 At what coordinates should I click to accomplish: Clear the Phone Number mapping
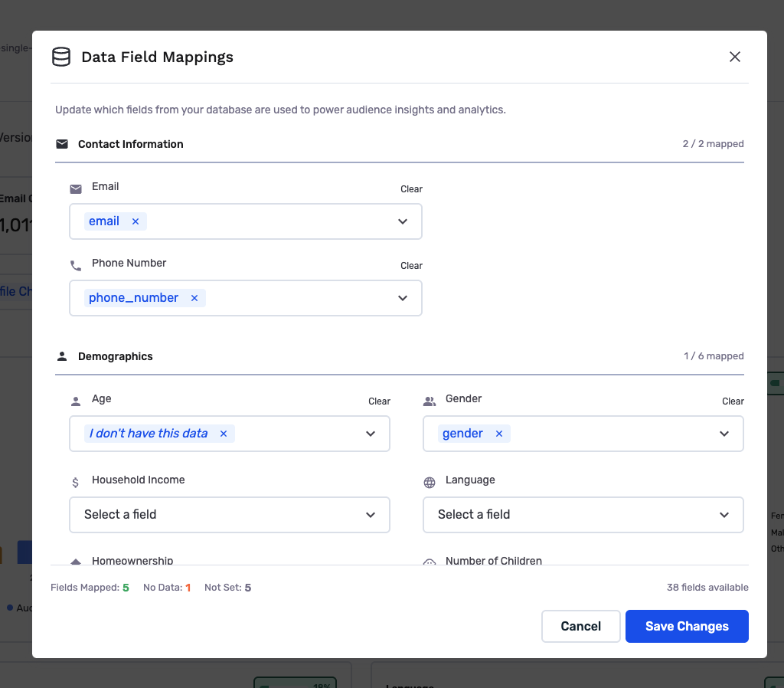pos(411,266)
